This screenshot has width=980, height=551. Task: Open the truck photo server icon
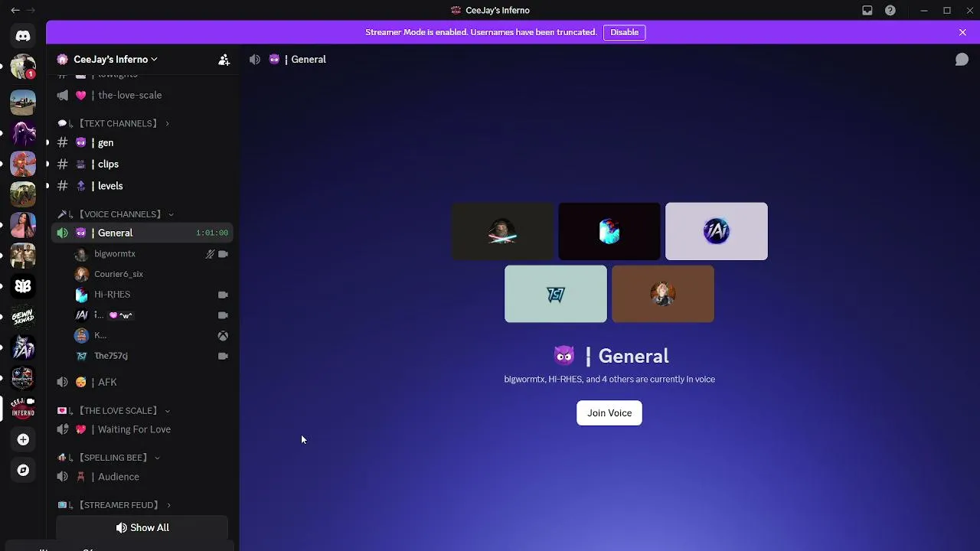23,103
